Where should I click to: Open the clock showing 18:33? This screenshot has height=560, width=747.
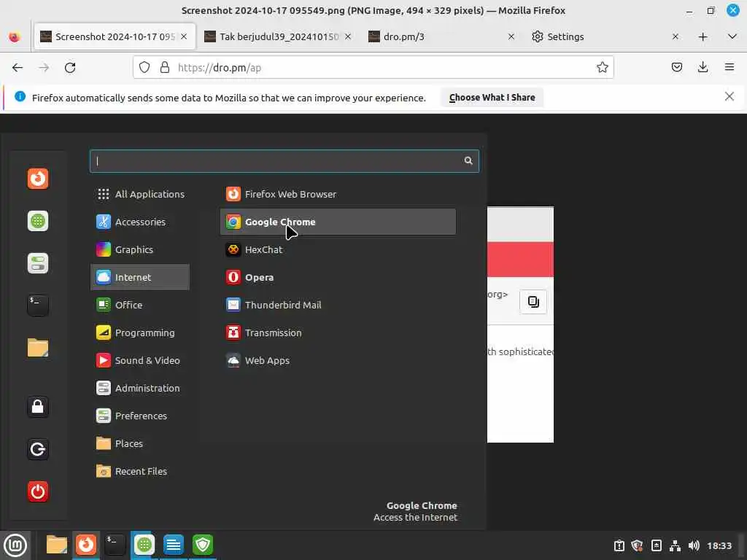[x=719, y=545]
